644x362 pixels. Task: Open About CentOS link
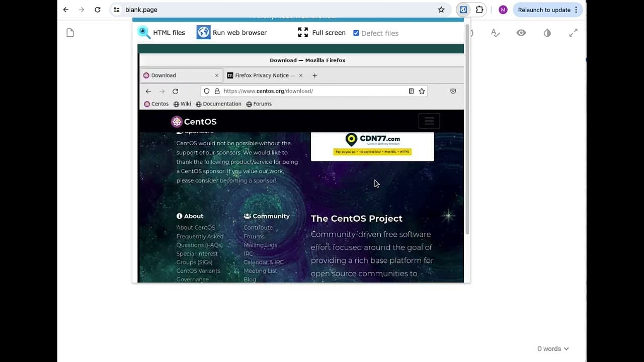196,227
